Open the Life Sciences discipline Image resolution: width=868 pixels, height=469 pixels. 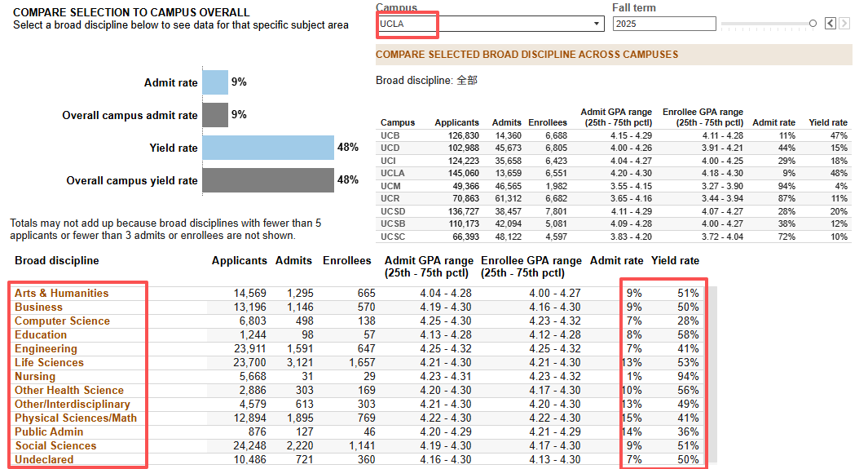click(x=49, y=362)
